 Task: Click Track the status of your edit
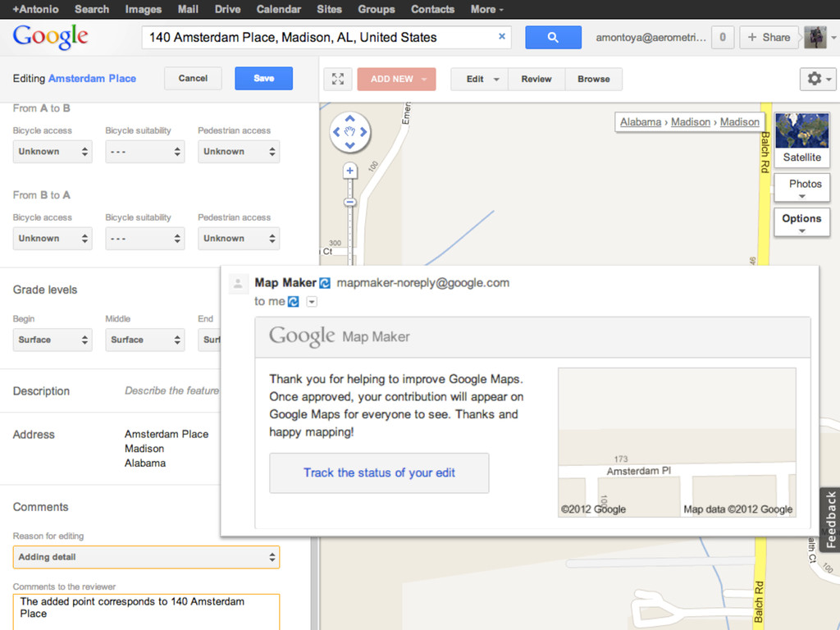[379, 473]
